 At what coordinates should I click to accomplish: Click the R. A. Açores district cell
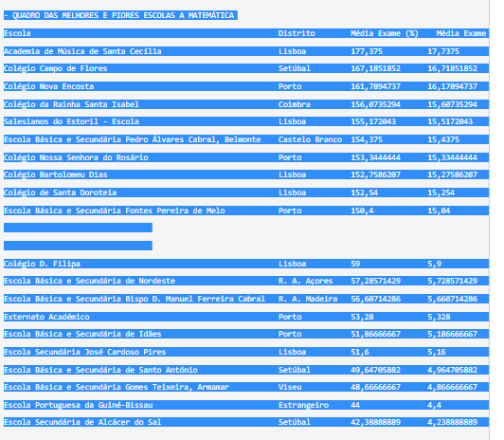pyautogui.click(x=305, y=281)
